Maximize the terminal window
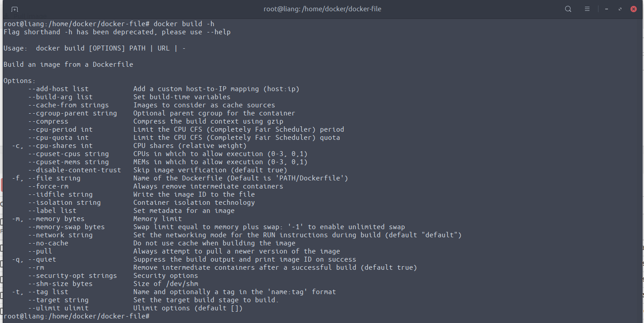644x323 pixels. [x=621, y=9]
